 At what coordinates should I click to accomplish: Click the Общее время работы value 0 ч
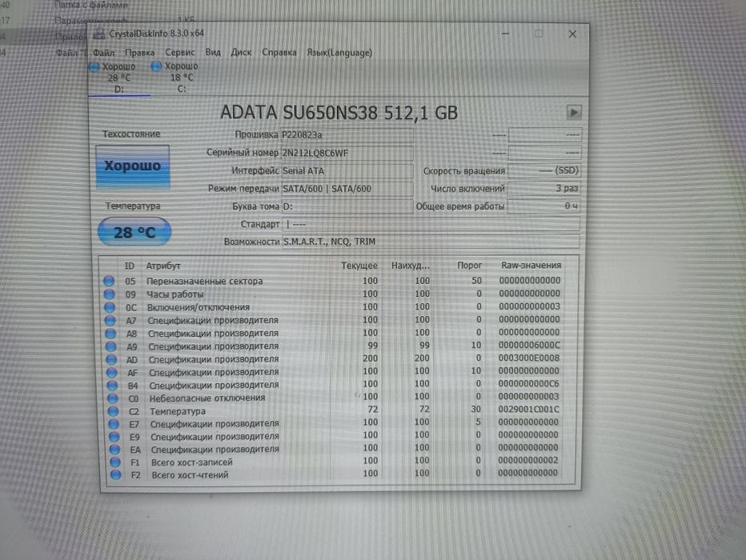(543, 206)
